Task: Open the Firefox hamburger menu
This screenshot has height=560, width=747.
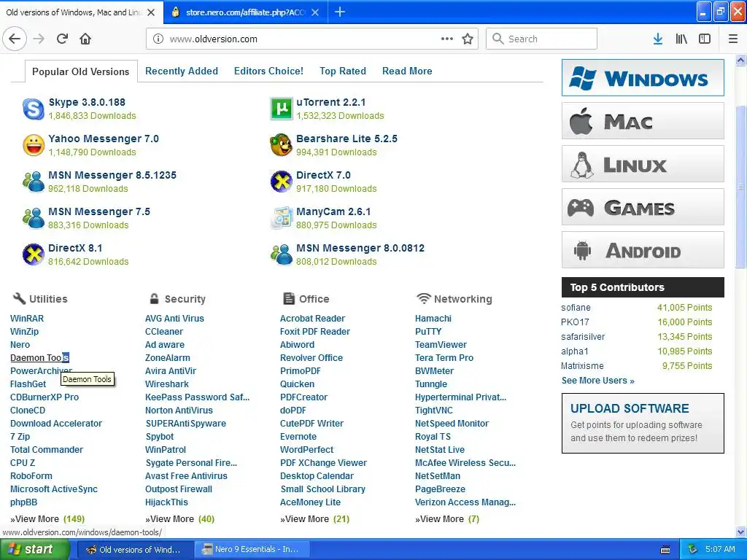Action: [733, 39]
